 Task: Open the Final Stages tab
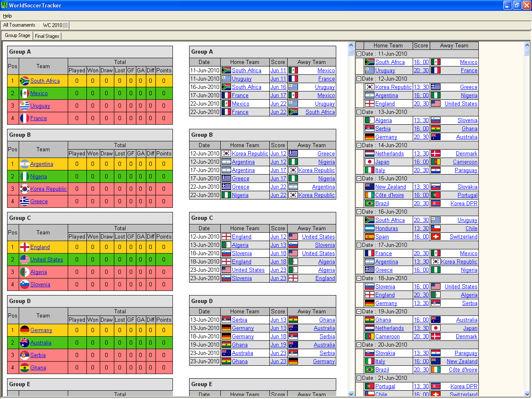(47, 36)
